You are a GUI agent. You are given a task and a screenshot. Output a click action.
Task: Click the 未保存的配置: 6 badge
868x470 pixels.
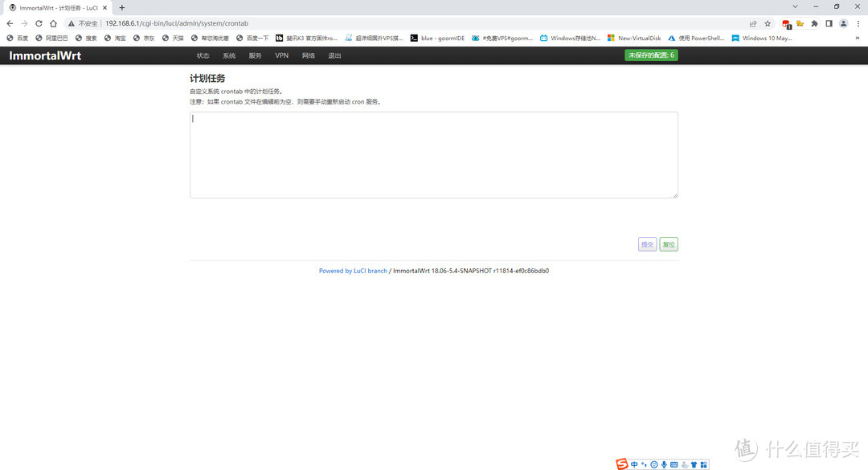pyautogui.click(x=651, y=55)
